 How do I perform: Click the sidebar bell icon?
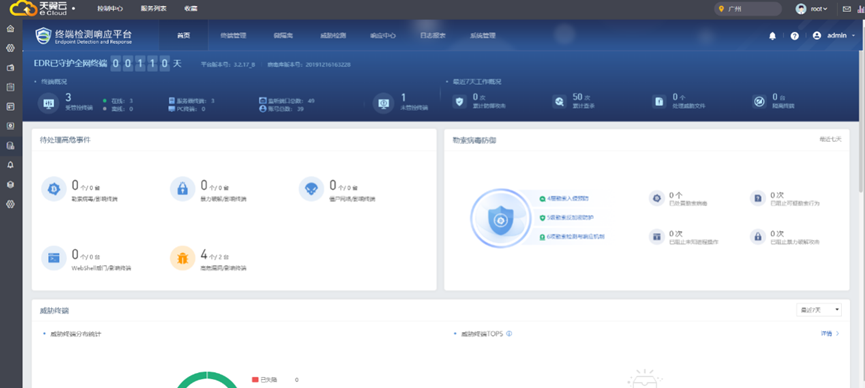click(10, 164)
